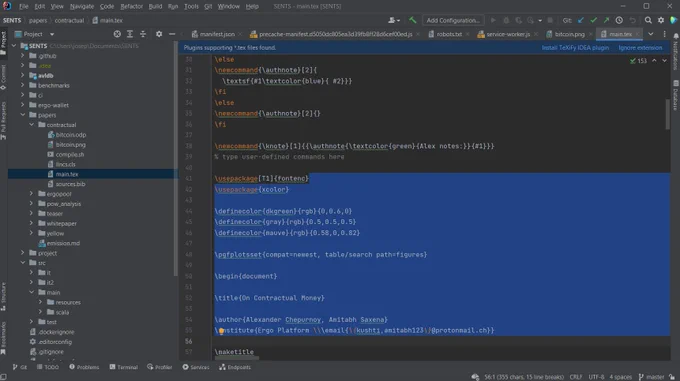Open the hidden editor tabs dropdown

tap(651, 34)
